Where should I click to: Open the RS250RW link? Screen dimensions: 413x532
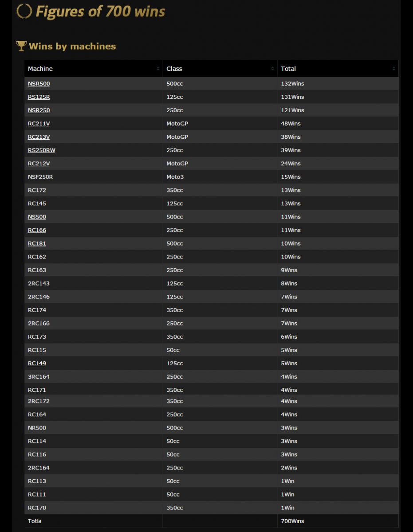(x=42, y=150)
